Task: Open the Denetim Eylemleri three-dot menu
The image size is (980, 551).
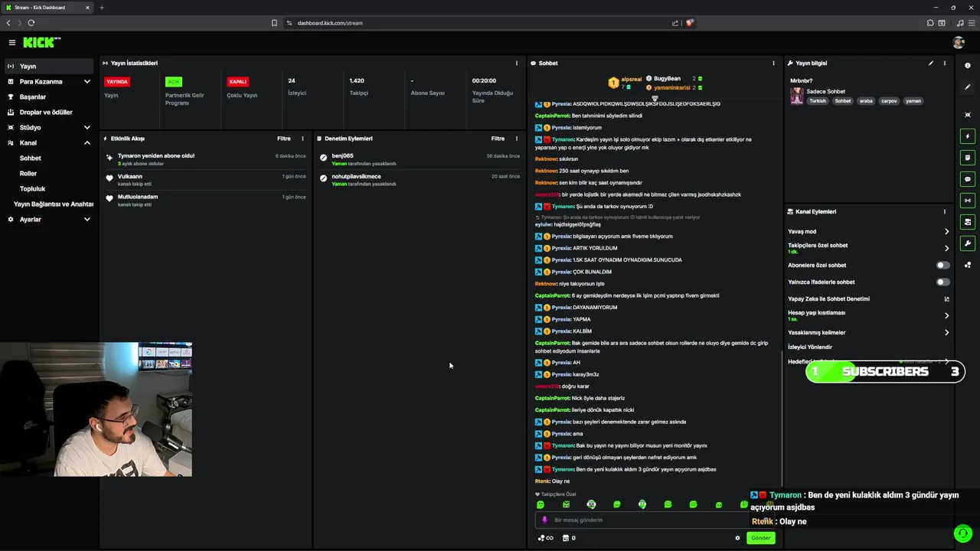Action: (517, 139)
